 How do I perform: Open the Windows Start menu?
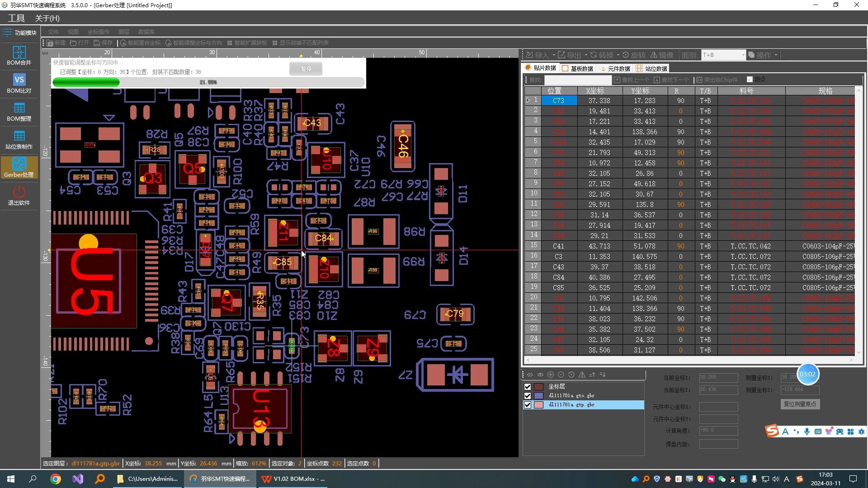click(11, 479)
